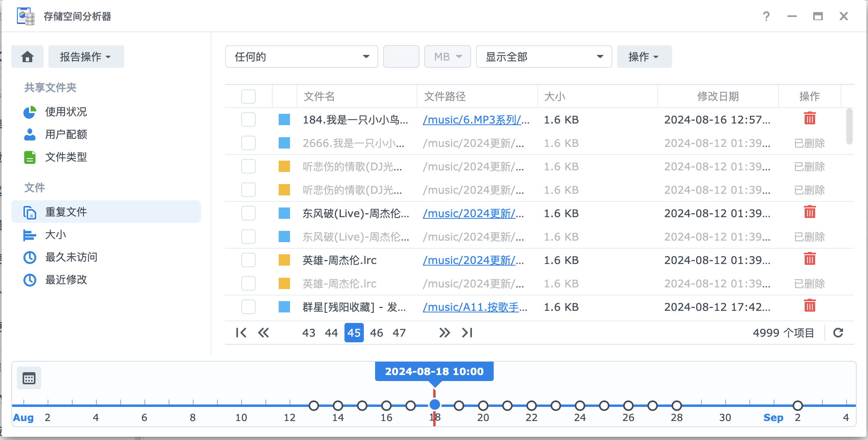The image size is (868, 440).
Task: Click yellow file-type icon of active 英雄-周杰伦.lrc row
Action: pyautogui.click(x=284, y=260)
